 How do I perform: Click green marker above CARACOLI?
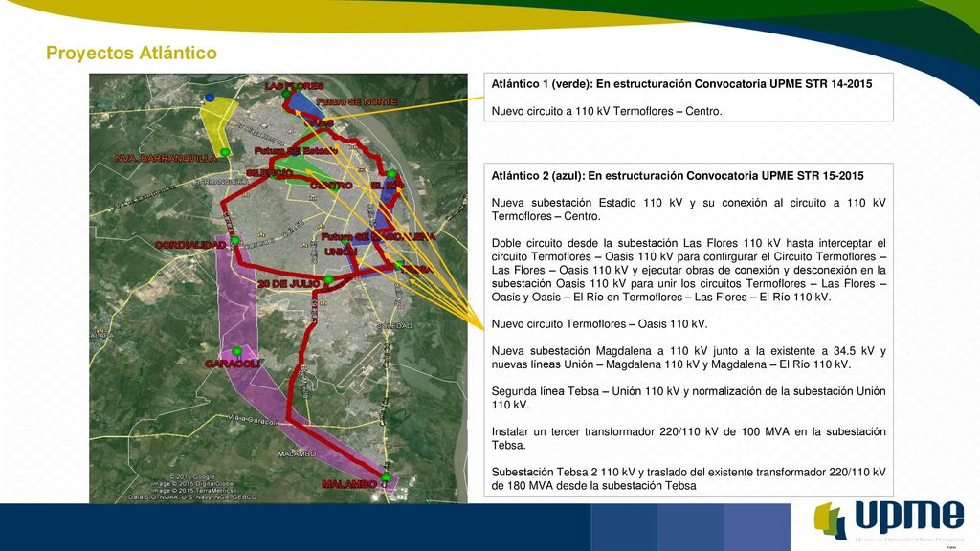[237, 352]
